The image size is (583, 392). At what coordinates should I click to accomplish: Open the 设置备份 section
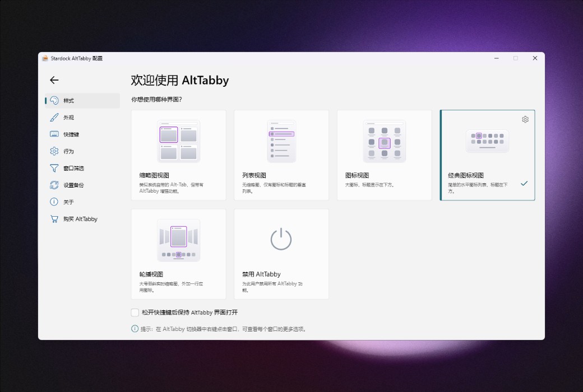(x=82, y=185)
